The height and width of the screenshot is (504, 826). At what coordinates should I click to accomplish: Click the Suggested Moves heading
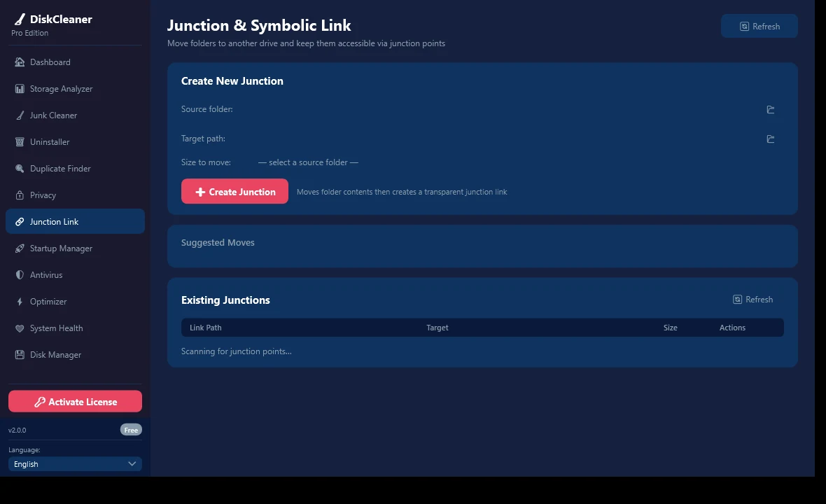(x=218, y=242)
